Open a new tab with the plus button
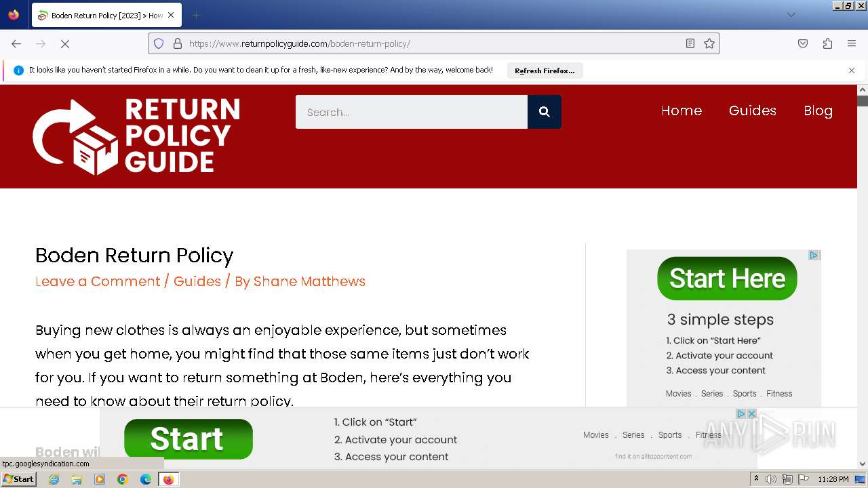 196,15
